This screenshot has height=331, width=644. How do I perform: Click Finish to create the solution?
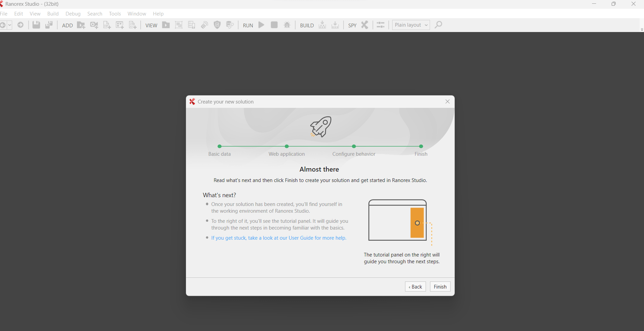(440, 287)
